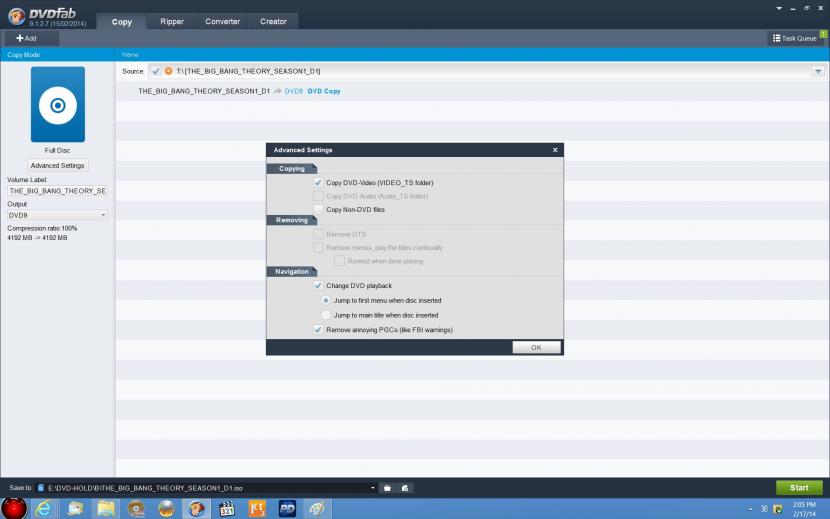Open Advanced Settings in the sidebar
The image size is (830, 519).
tap(58, 165)
